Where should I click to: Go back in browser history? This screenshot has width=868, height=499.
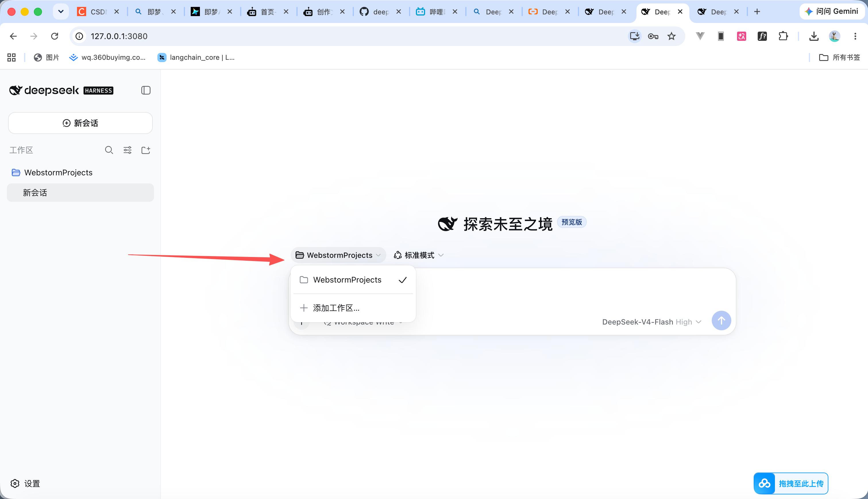pos(13,36)
